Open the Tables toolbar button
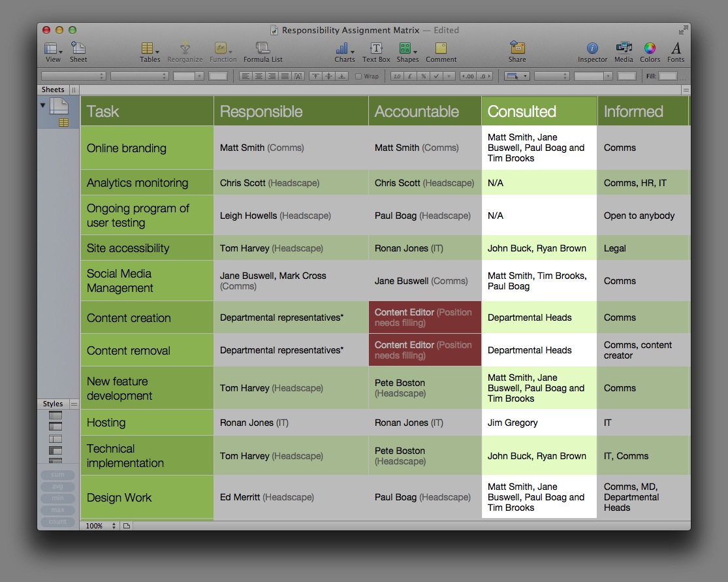 150,52
